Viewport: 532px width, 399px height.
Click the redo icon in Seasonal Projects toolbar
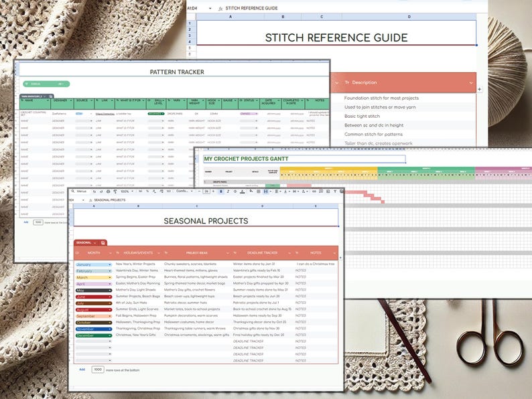(101, 191)
